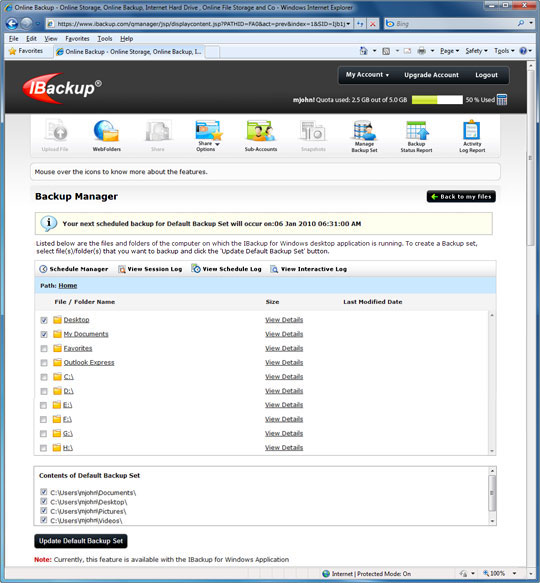Click the Stop loading X icon
This screenshot has height=583, width=540.
(372, 24)
